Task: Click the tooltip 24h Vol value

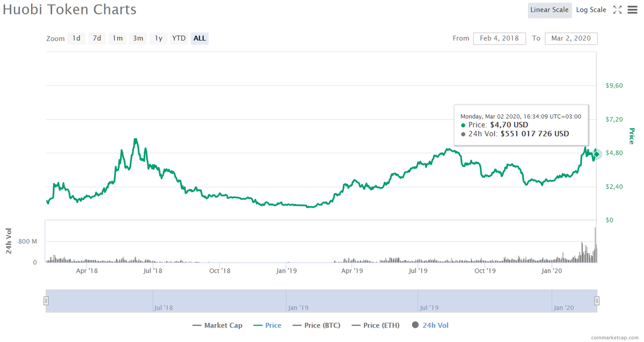Action: pos(535,134)
